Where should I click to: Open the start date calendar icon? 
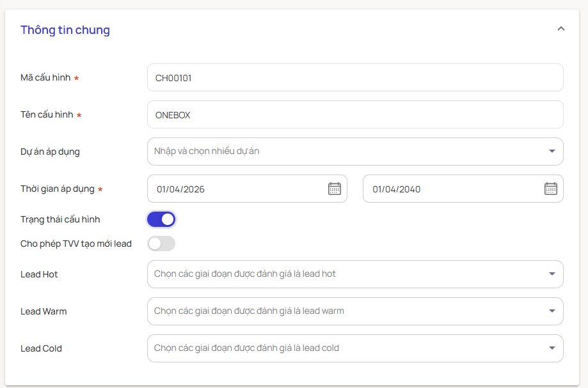pos(335,189)
